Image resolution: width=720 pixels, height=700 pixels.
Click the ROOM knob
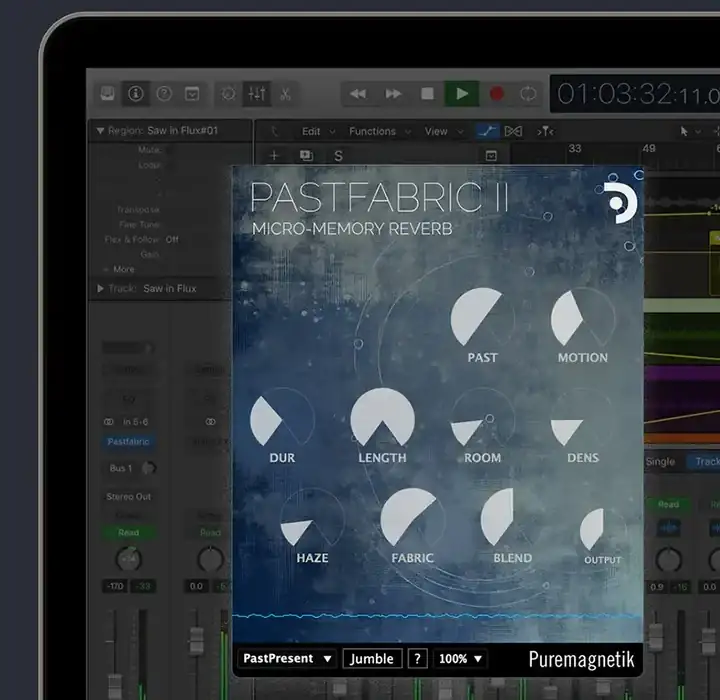click(x=482, y=418)
